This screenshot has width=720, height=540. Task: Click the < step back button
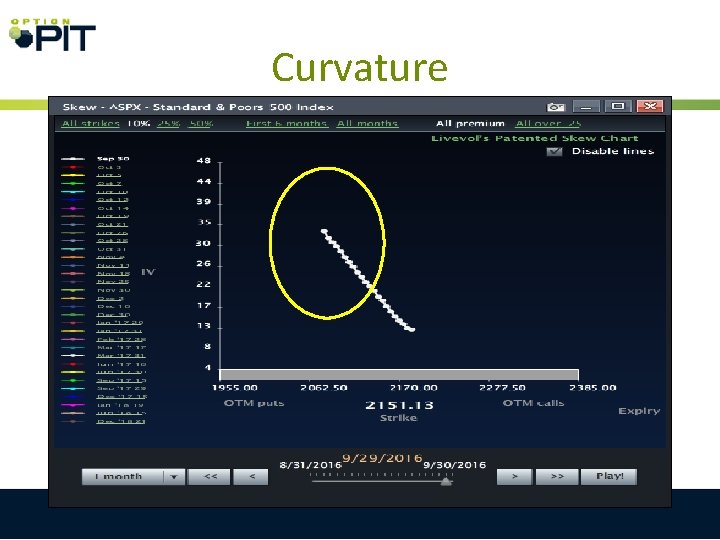tap(251, 477)
